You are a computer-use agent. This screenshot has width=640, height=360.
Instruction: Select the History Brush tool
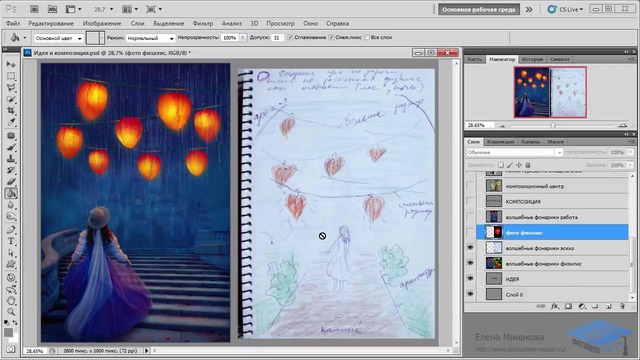[x=11, y=170]
